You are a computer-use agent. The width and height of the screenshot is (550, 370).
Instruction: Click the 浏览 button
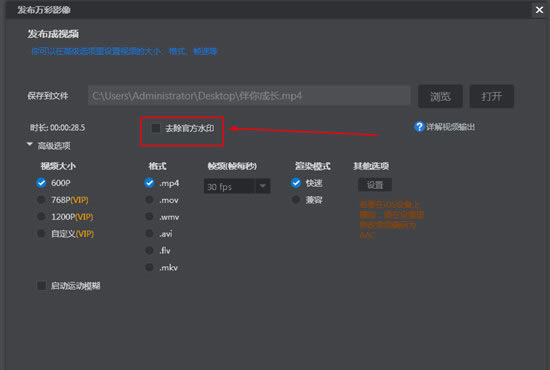(440, 96)
